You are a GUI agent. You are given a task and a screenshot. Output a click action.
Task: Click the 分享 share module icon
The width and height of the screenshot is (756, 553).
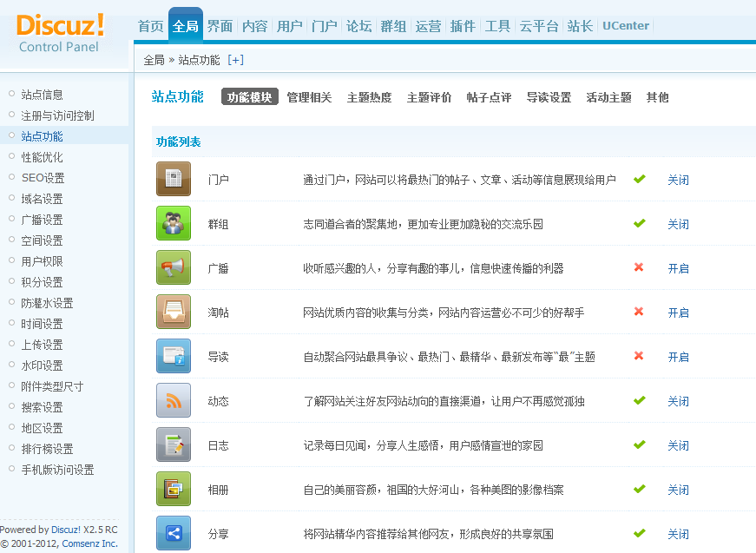(x=174, y=533)
